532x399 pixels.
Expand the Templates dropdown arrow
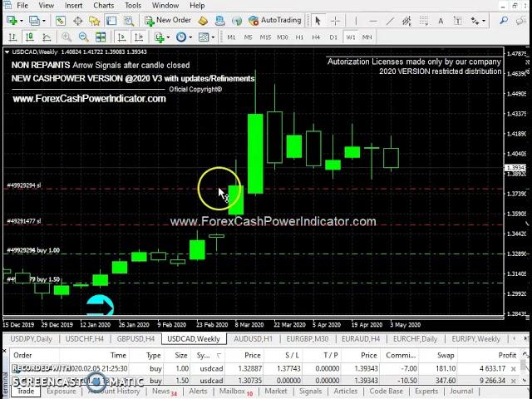tap(213, 37)
